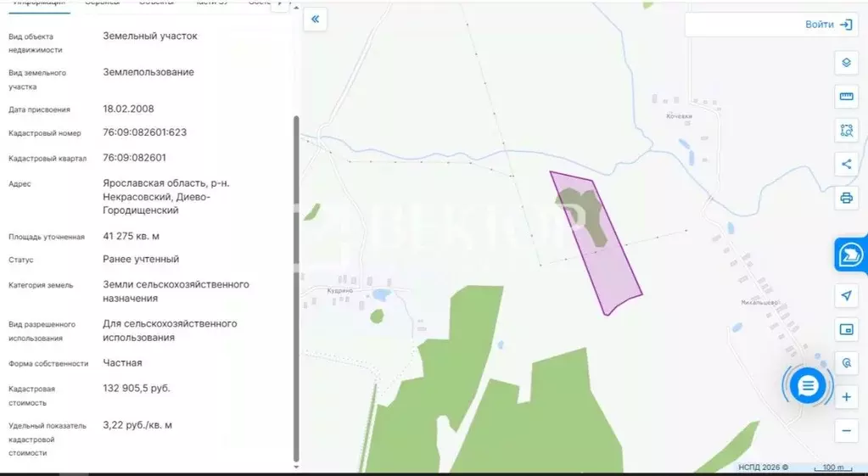Print the current map view
The height and width of the screenshot is (476, 868).
point(846,199)
